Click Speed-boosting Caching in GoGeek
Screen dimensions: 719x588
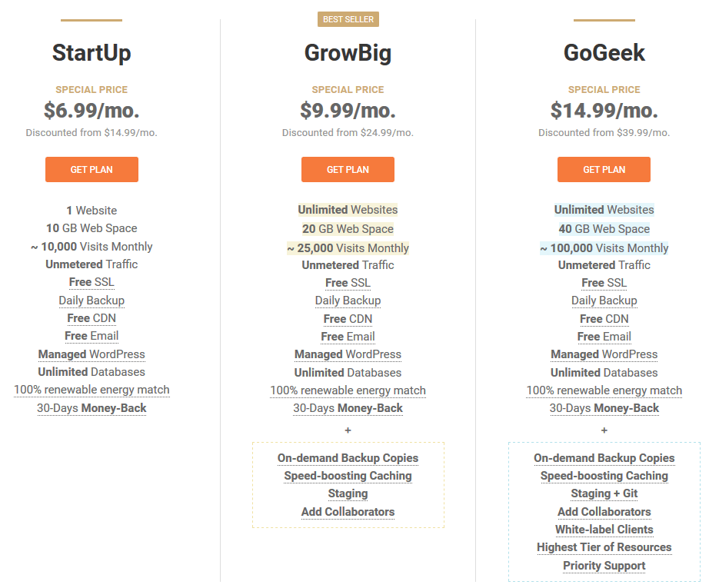click(604, 477)
